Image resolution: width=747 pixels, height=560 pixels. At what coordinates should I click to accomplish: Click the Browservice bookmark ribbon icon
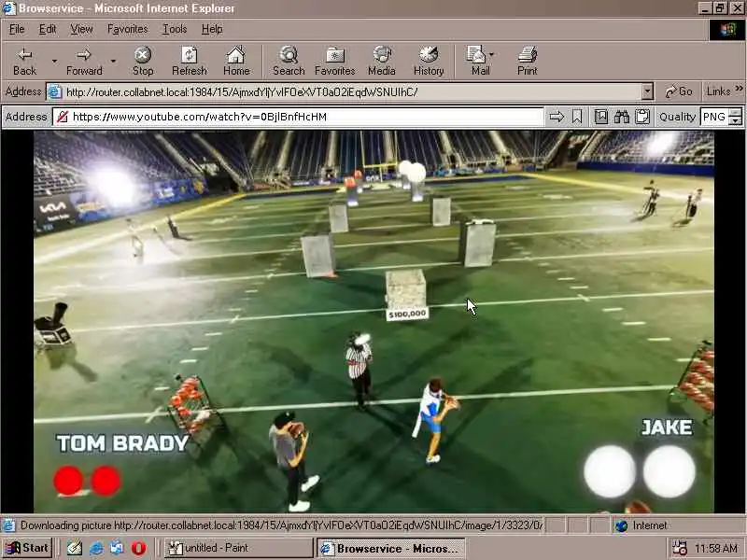(x=577, y=117)
